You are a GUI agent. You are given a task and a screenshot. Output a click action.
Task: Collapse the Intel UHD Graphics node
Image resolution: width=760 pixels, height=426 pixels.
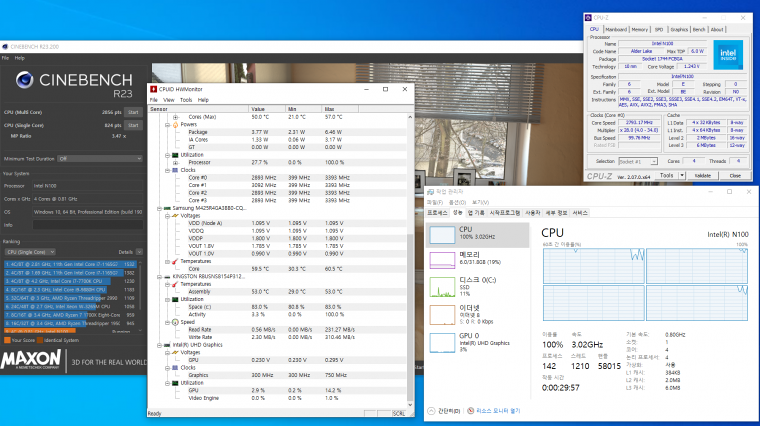(159, 345)
